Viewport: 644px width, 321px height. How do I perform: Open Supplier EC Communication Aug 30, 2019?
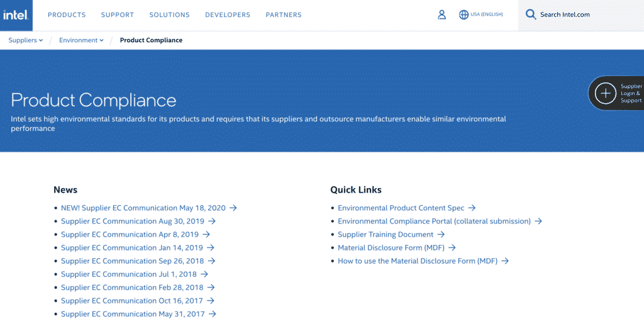click(x=133, y=221)
